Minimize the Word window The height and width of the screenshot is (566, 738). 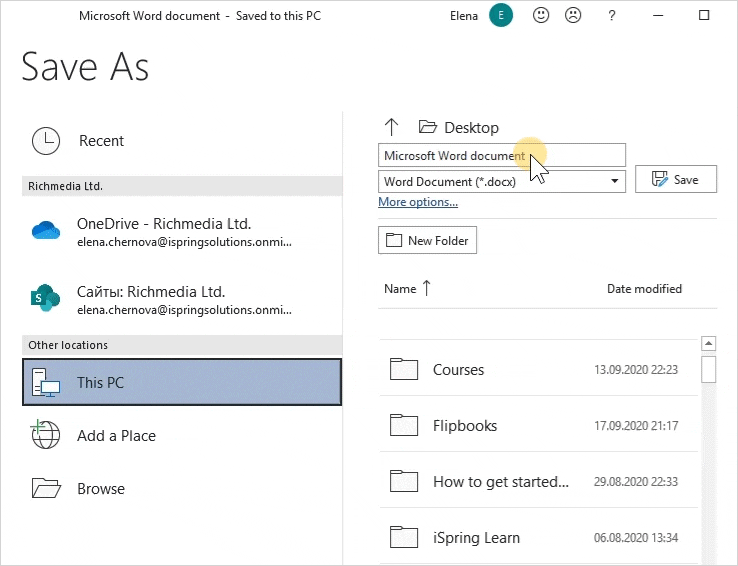658,16
